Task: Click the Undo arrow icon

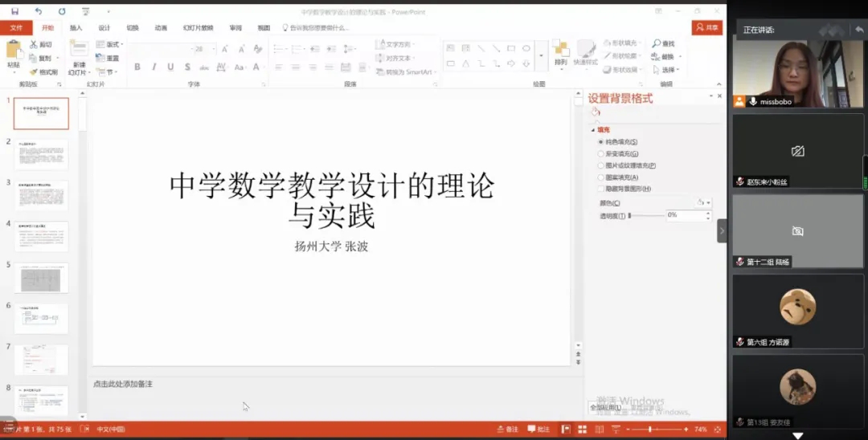Action: 39,11
